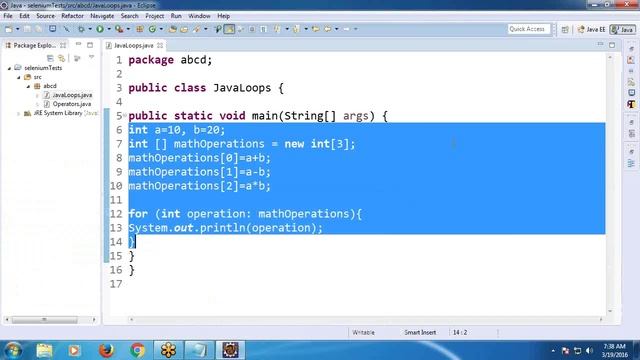Maximize the Package Explorer view

[90, 44]
